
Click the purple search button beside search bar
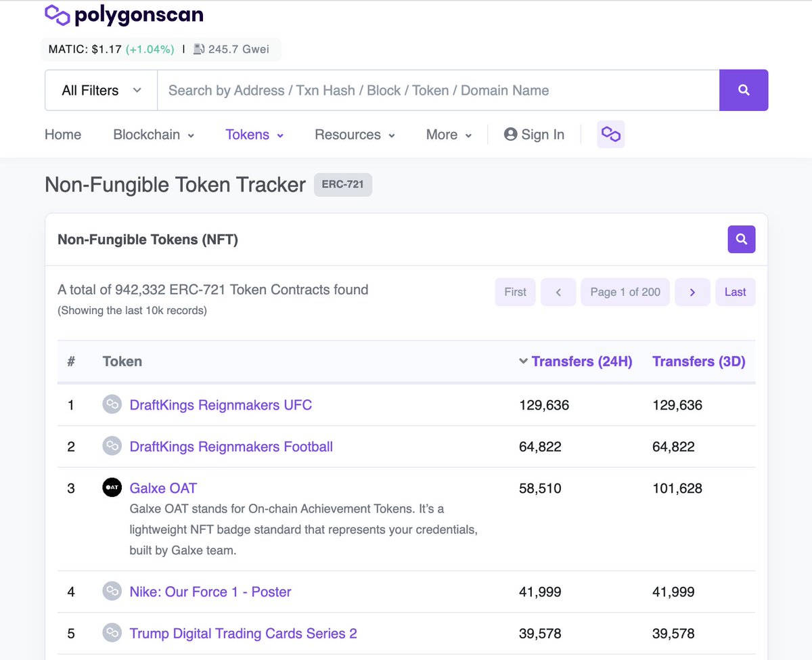pos(744,90)
